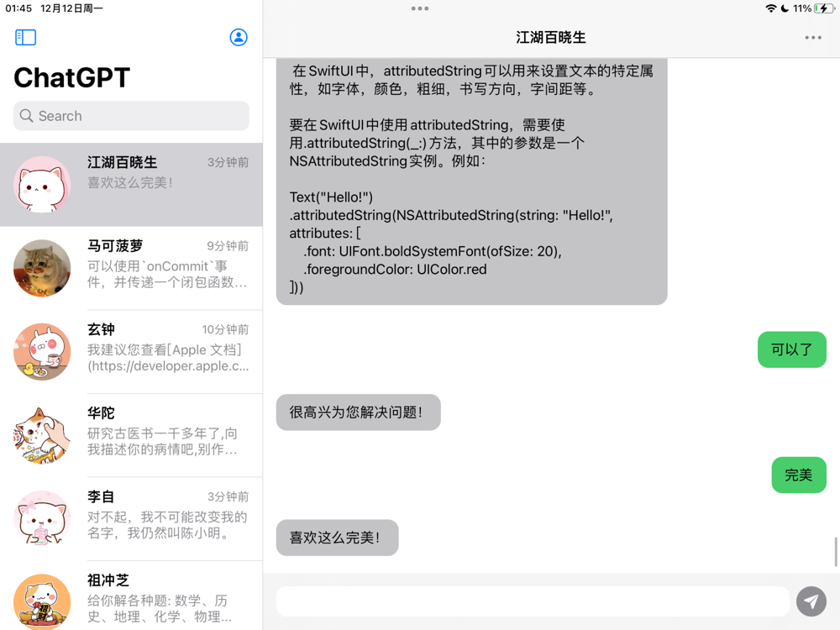Tap the green 完美 message bubble
Viewport: 840px width, 630px height.
[x=799, y=475]
